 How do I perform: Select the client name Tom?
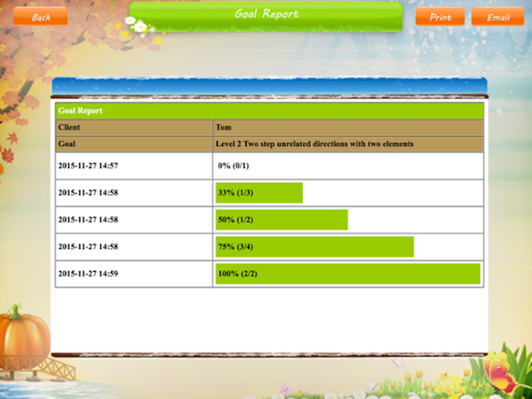click(x=224, y=127)
